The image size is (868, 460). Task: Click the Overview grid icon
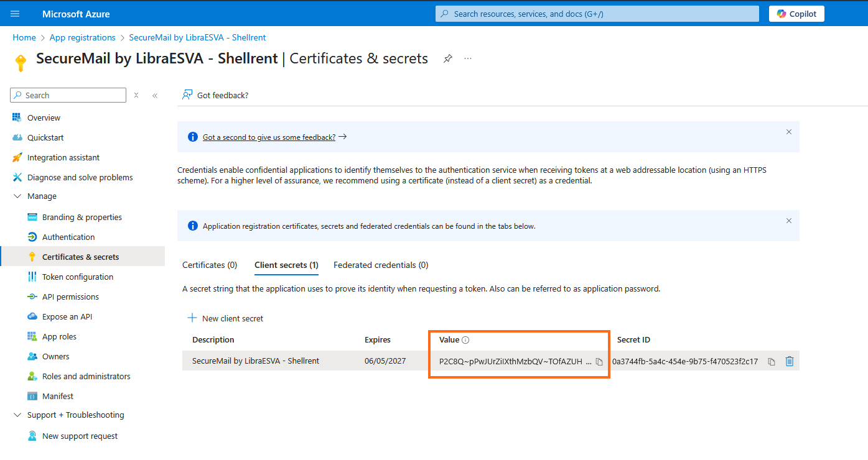pyautogui.click(x=17, y=117)
